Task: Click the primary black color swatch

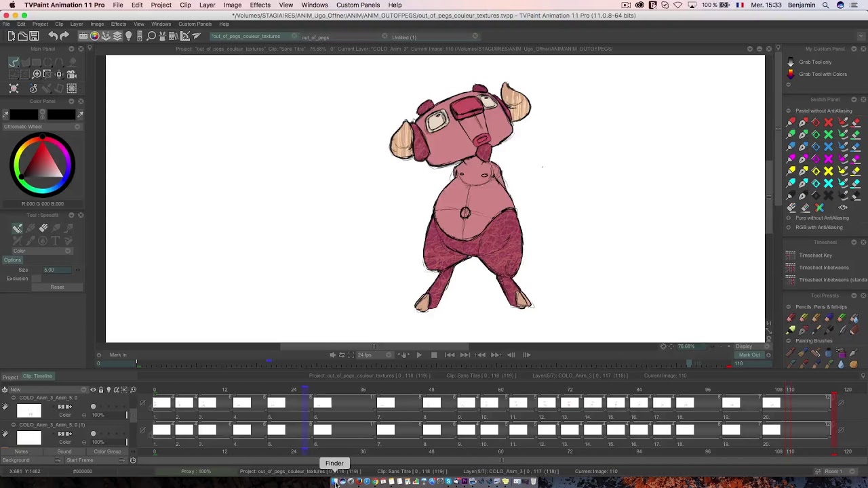Action: [25, 115]
